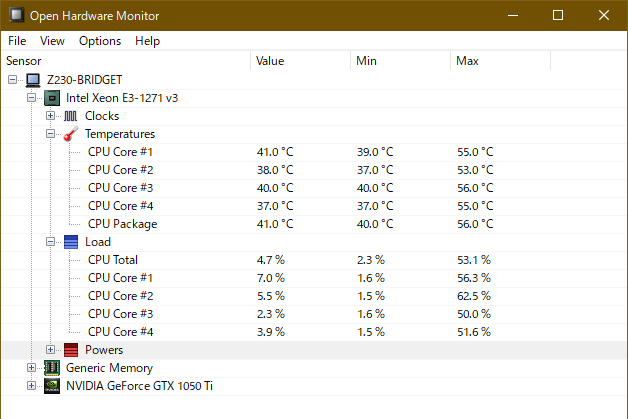Open the File menu
The width and height of the screenshot is (628, 419).
[17, 41]
